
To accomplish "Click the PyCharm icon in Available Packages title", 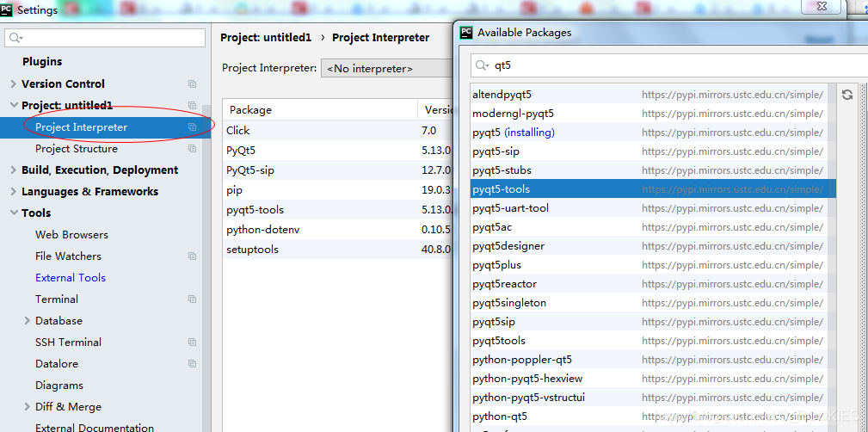I will click(466, 32).
